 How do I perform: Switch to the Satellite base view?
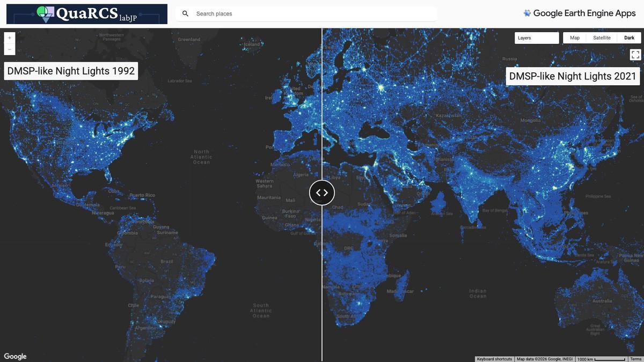[x=602, y=38]
